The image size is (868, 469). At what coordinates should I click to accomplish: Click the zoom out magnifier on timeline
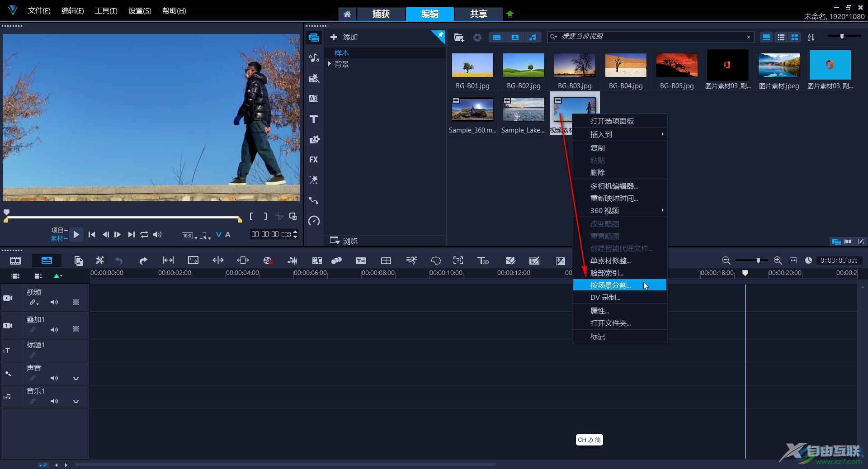(726, 261)
